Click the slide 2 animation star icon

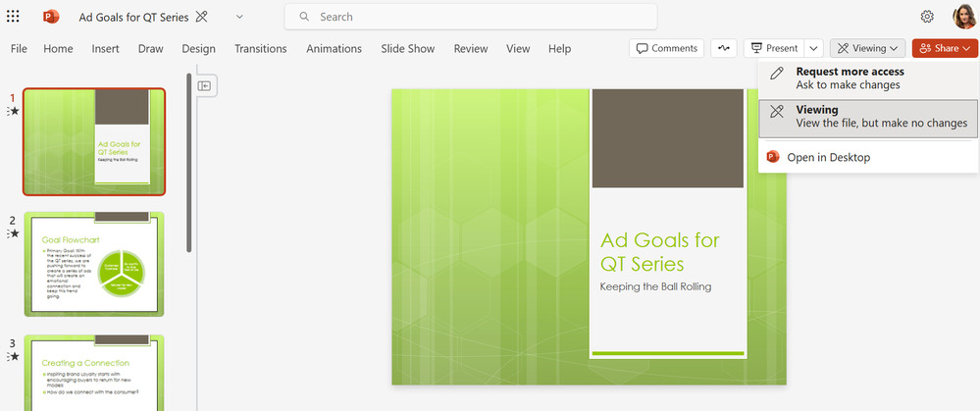pos(13,233)
